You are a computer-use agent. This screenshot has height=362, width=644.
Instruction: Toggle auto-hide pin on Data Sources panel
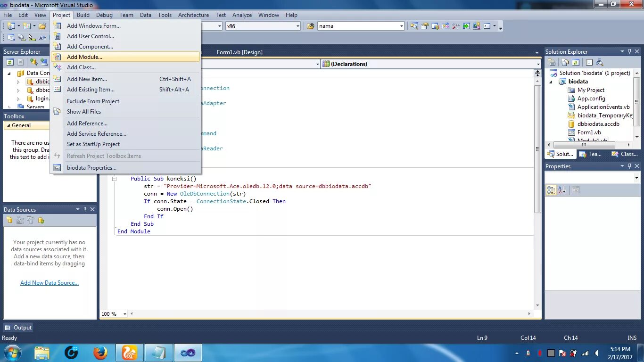click(x=85, y=209)
